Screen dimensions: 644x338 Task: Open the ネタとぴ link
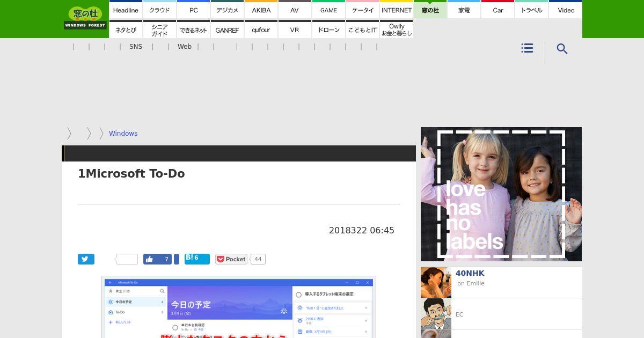[126, 30]
